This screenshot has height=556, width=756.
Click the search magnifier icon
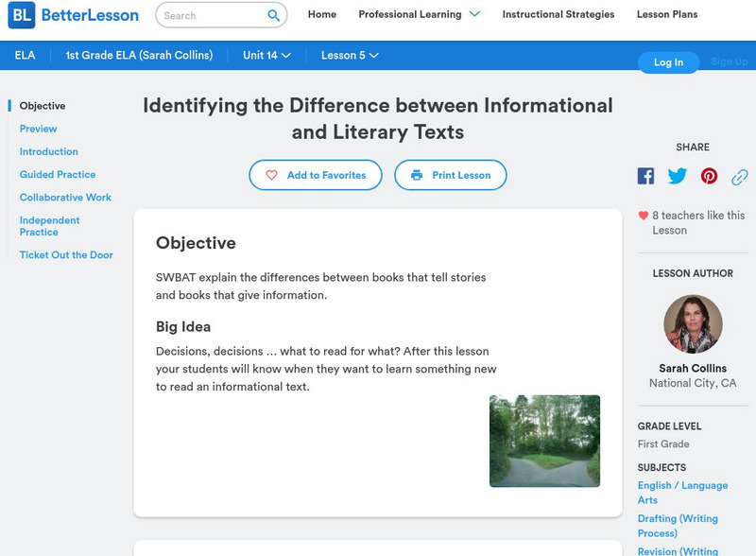[x=274, y=15]
